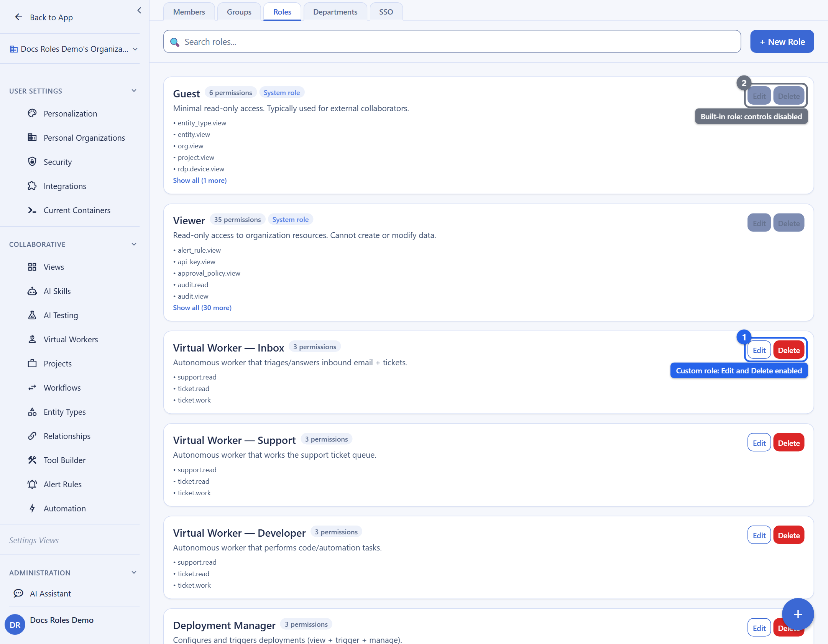The height and width of the screenshot is (644, 828).
Task: Click the Entity Types shapes icon
Action: point(32,412)
